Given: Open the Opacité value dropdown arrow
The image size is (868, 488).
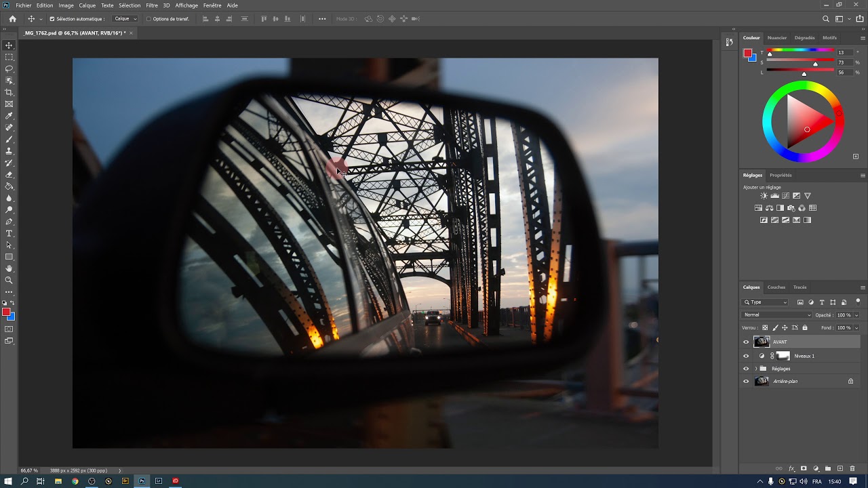Looking at the screenshot, I should coord(856,315).
